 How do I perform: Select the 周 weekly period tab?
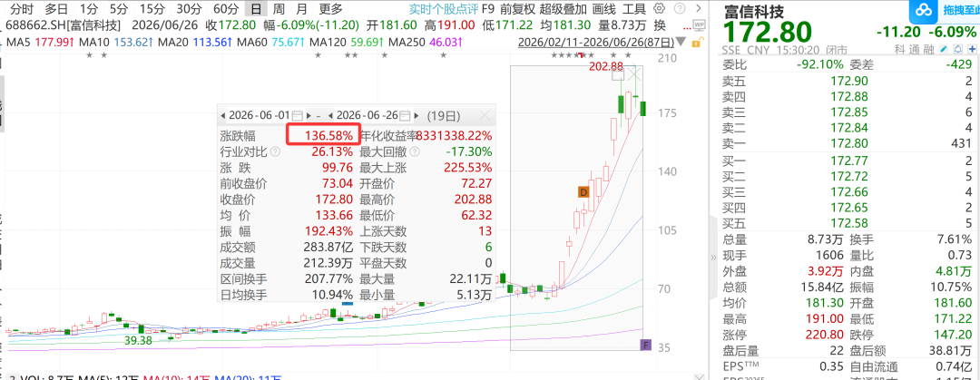pos(279,9)
